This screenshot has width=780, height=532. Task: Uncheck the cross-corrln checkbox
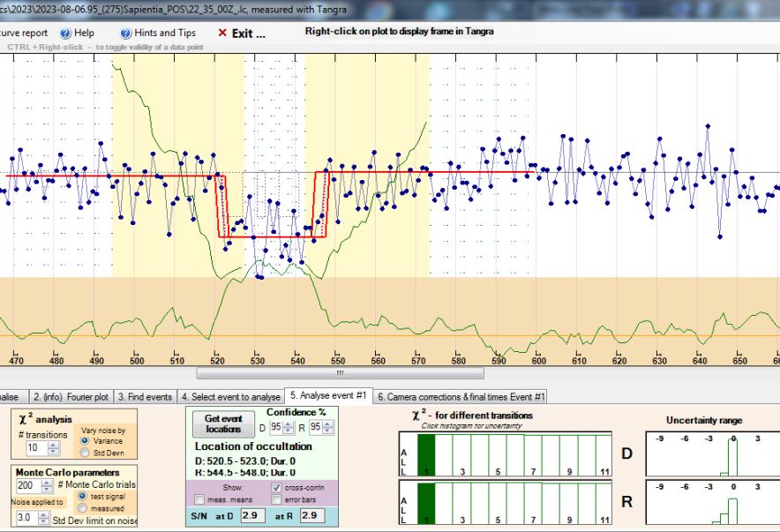pos(278,486)
